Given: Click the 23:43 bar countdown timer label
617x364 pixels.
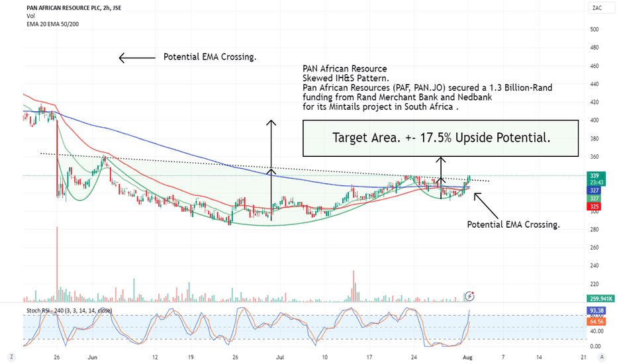Looking at the screenshot, I should pyautogui.click(x=596, y=182).
